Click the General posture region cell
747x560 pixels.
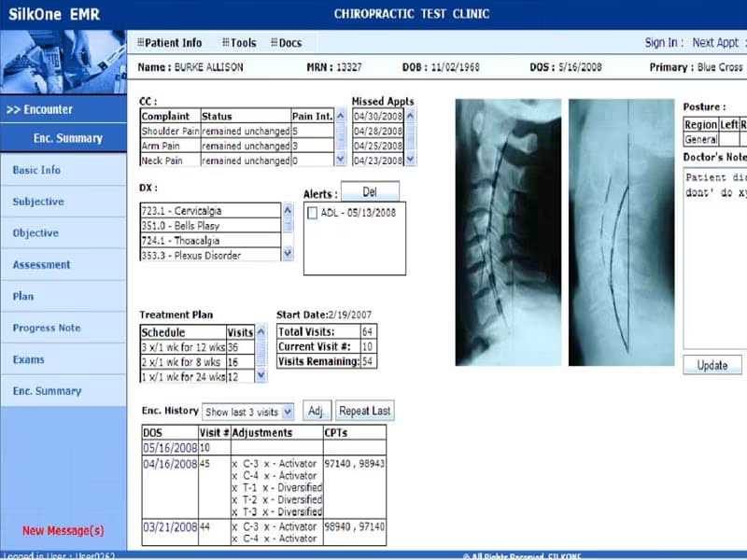701,139
